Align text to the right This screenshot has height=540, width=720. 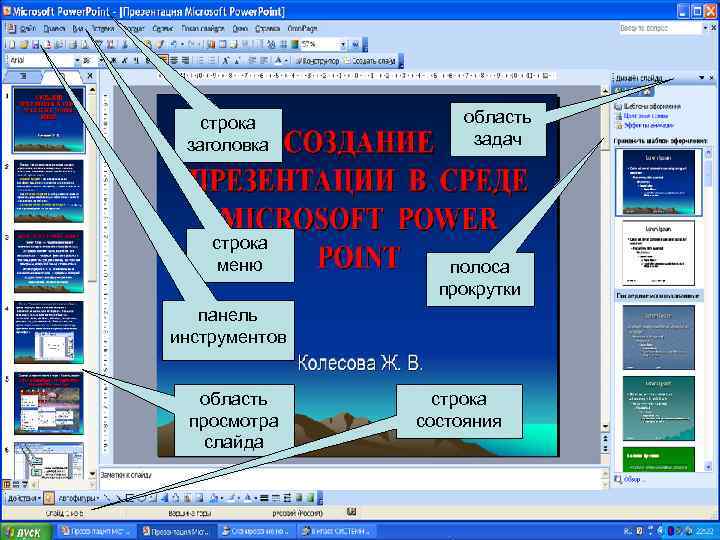tap(186, 61)
